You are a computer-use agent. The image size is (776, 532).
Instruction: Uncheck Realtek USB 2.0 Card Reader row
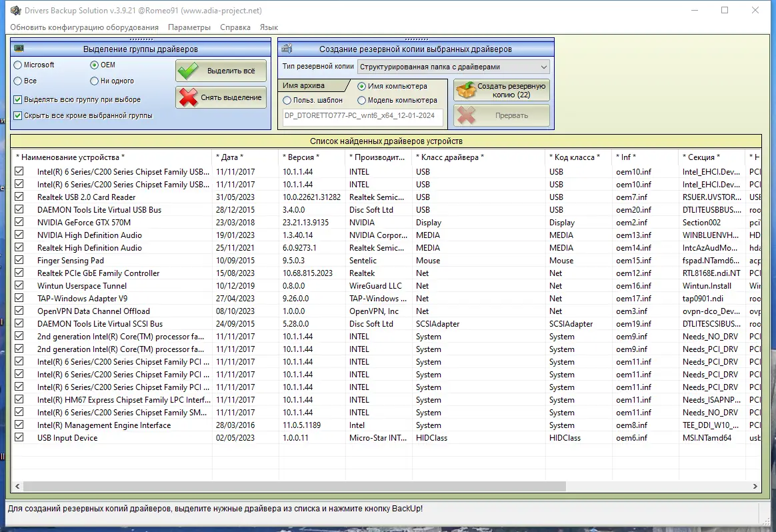19,197
